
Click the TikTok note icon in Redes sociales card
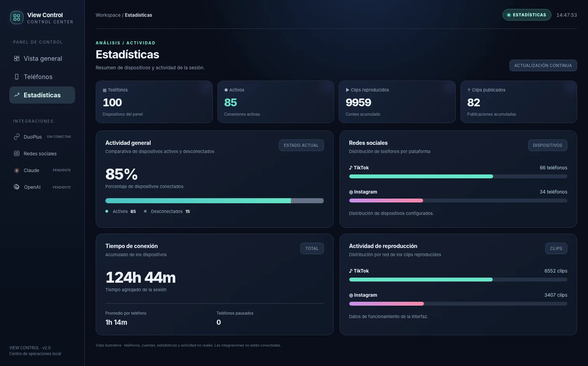pos(351,168)
